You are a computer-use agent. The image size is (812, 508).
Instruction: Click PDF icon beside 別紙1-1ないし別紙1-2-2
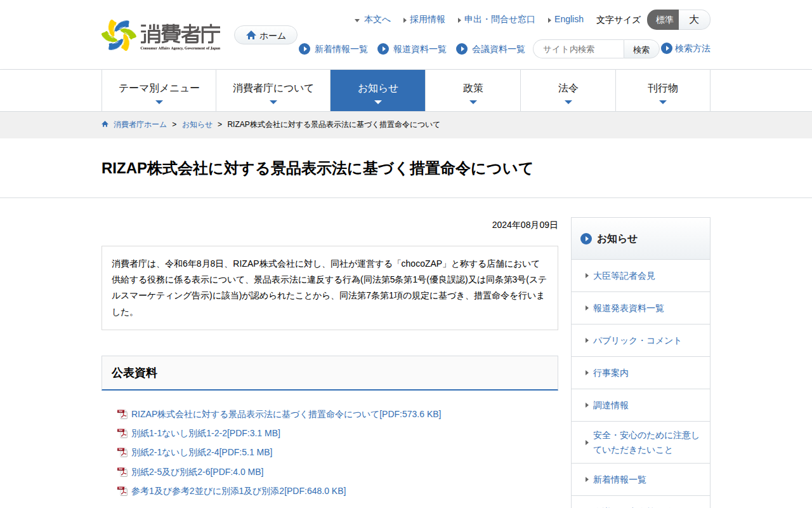[x=122, y=434]
